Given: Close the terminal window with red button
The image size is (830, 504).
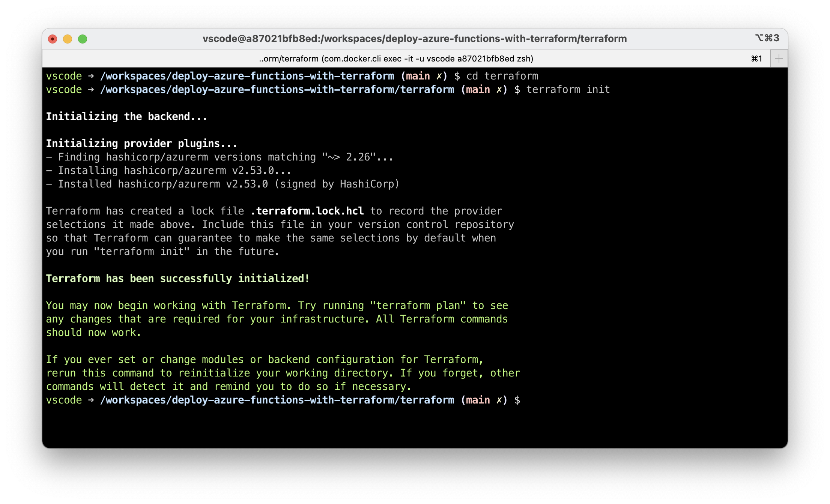Looking at the screenshot, I should (x=53, y=39).
